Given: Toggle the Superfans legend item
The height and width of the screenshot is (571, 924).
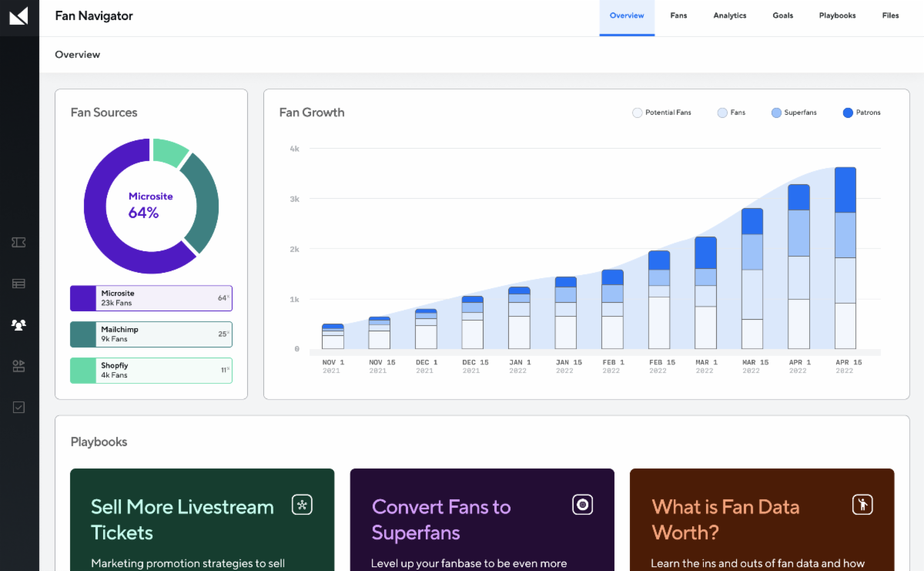Looking at the screenshot, I should tap(794, 113).
